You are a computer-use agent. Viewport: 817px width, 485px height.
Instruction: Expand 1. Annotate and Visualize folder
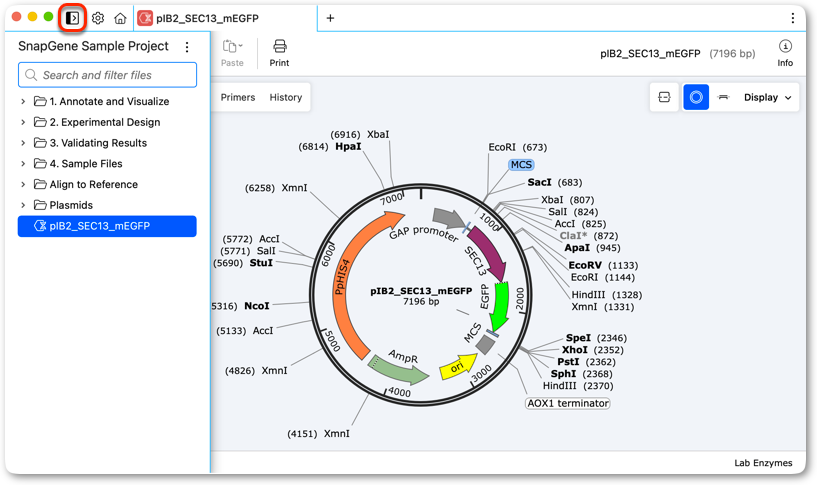click(23, 102)
